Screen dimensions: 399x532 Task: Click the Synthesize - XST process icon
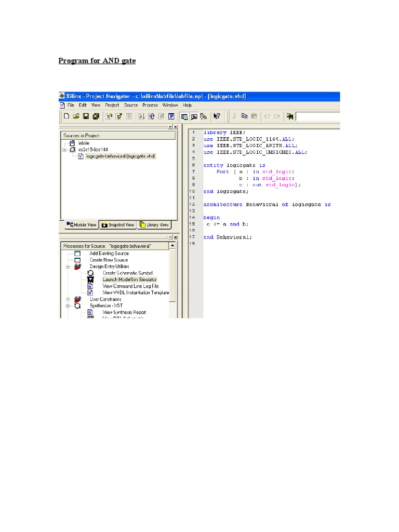tap(77, 305)
